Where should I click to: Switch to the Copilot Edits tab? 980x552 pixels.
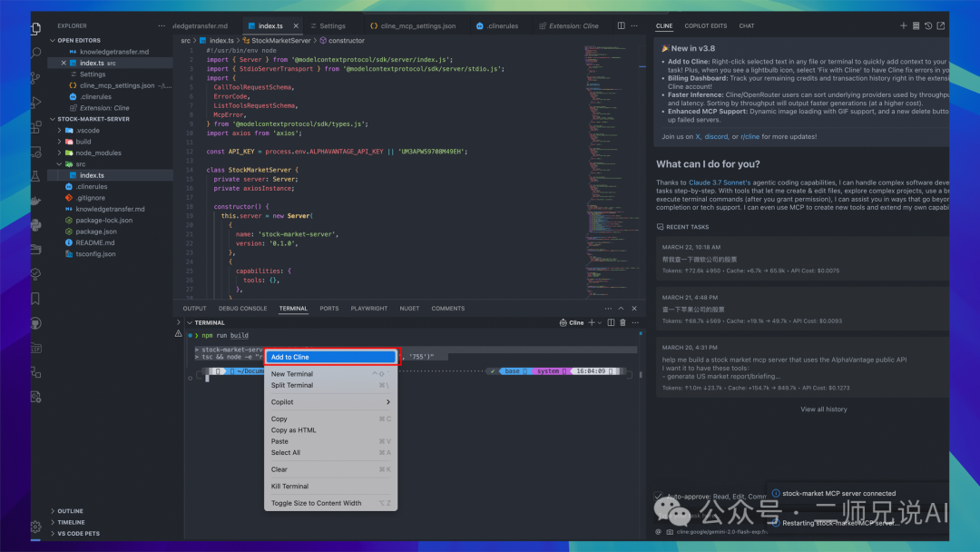pos(705,25)
